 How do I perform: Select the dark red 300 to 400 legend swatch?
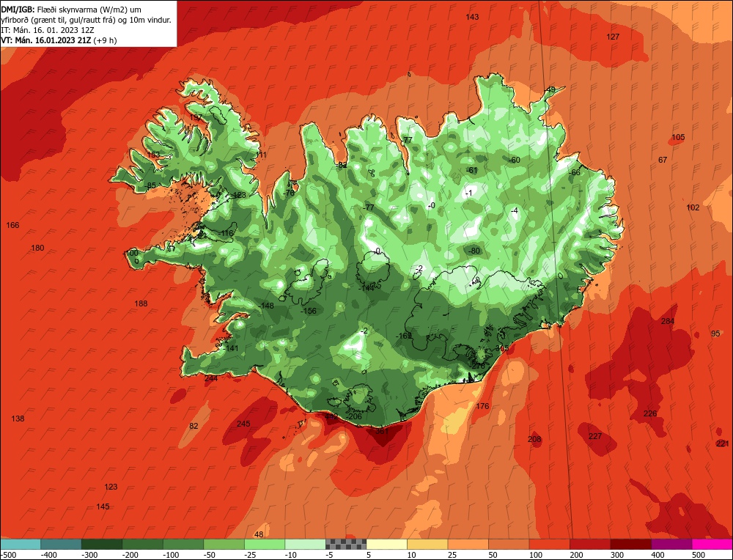[631, 544]
